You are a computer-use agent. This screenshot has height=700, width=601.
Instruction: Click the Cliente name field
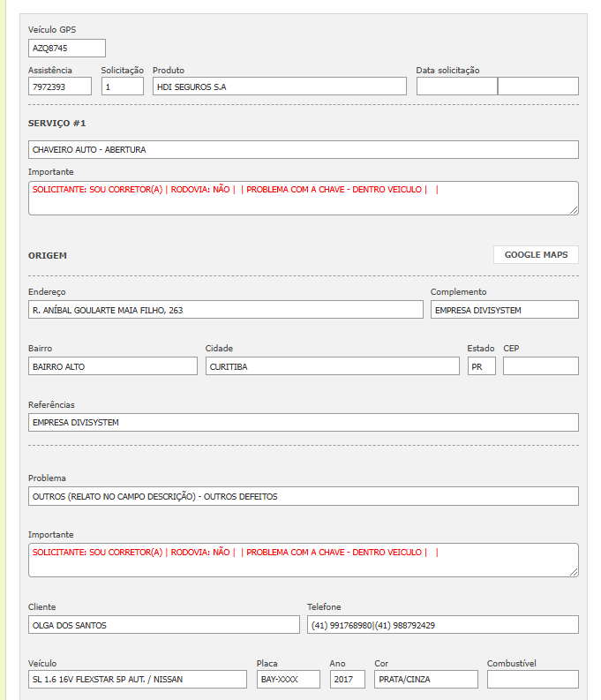(163, 625)
